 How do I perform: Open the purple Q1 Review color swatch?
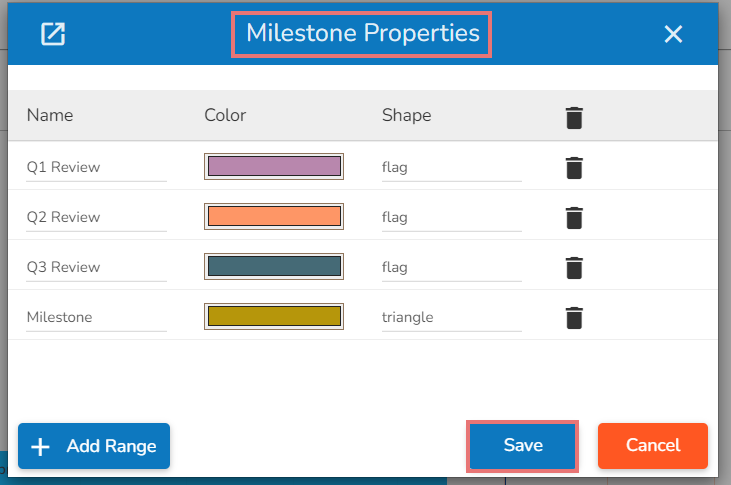click(x=274, y=166)
